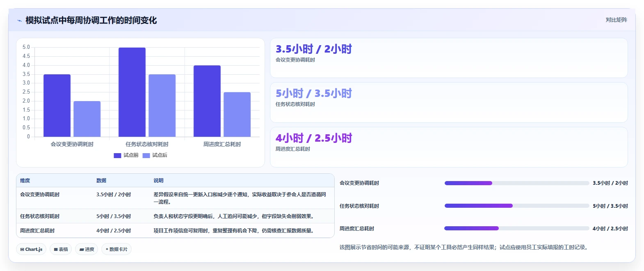Click the 任务状态核对耗时 chart axis label
The height and width of the screenshot is (271, 644).
pos(147,145)
